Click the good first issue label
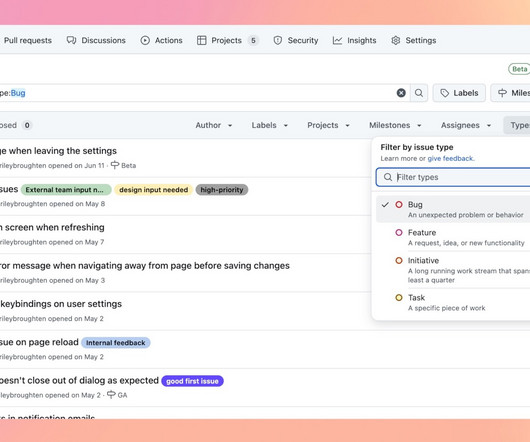 pyautogui.click(x=192, y=381)
